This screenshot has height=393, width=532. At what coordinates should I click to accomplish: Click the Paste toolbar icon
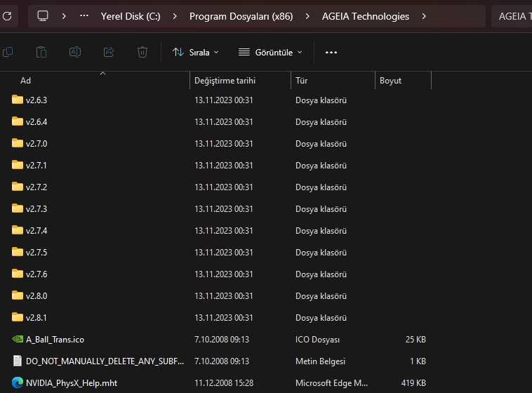41,52
